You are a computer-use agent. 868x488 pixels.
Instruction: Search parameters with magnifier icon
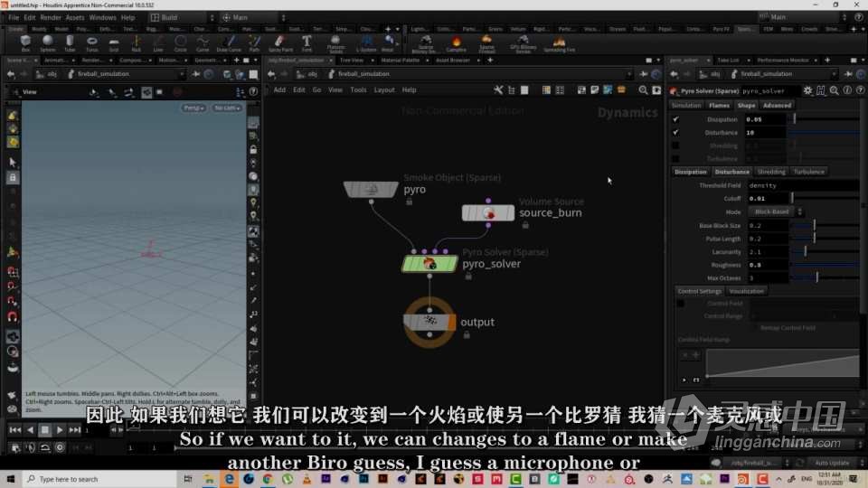point(835,90)
